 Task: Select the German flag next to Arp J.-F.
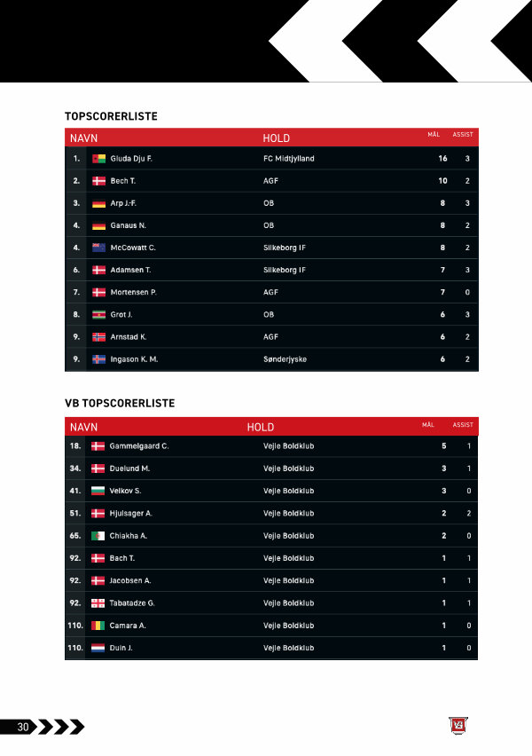[98, 203]
